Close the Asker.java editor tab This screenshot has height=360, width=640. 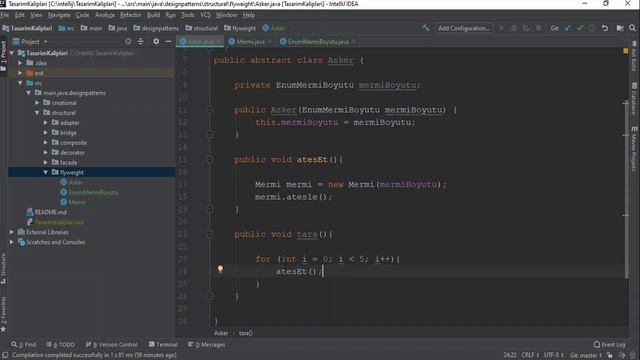click(218, 42)
